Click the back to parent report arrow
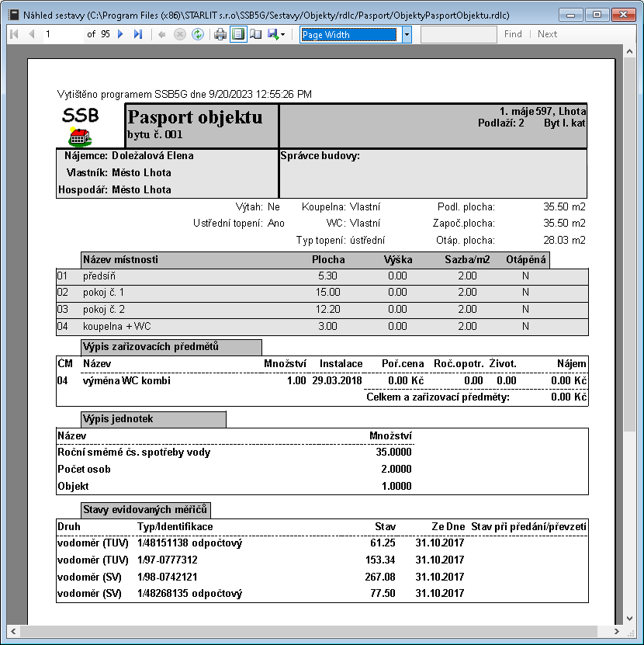This screenshot has width=644, height=645. (x=161, y=34)
